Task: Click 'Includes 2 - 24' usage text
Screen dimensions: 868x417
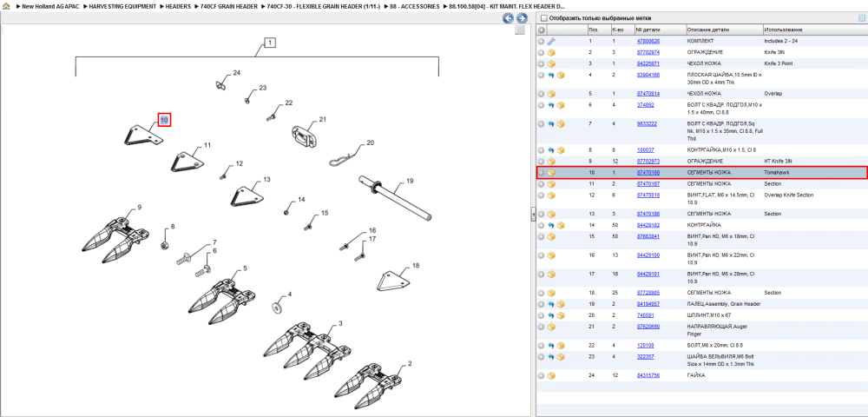Action: pos(782,41)
